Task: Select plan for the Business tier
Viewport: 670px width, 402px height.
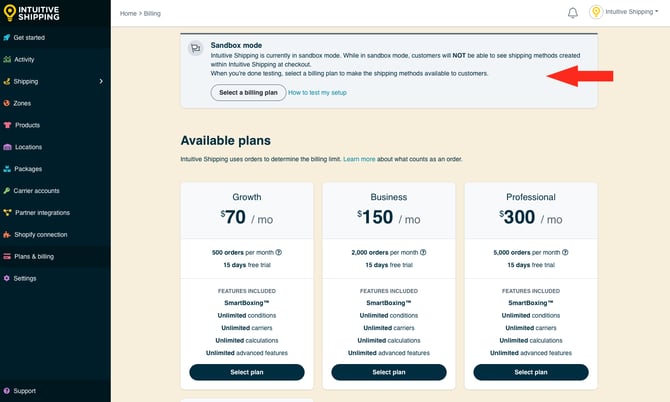Action: pos(389,372)
